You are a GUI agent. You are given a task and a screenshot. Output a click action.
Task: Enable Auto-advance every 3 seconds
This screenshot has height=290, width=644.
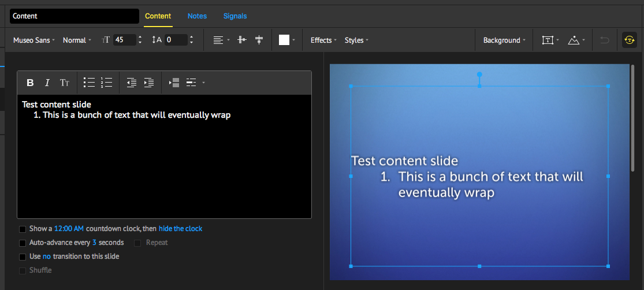(23, 243)
